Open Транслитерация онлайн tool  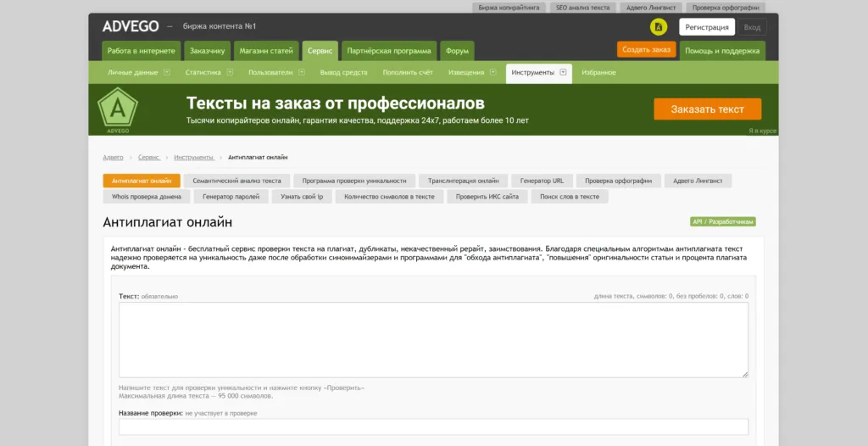[x=464, y=181]
